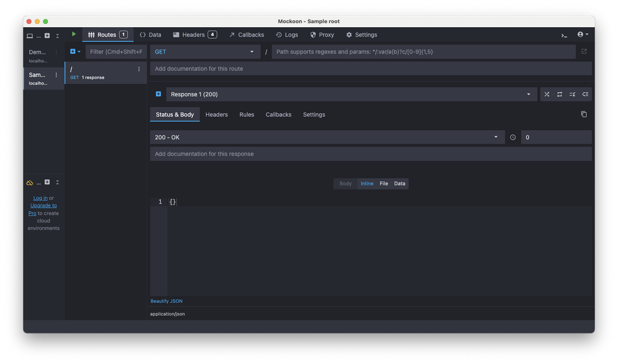This screenshot has height=364, width=618.
Task: Click Beautify JSON
Action: 166,301
